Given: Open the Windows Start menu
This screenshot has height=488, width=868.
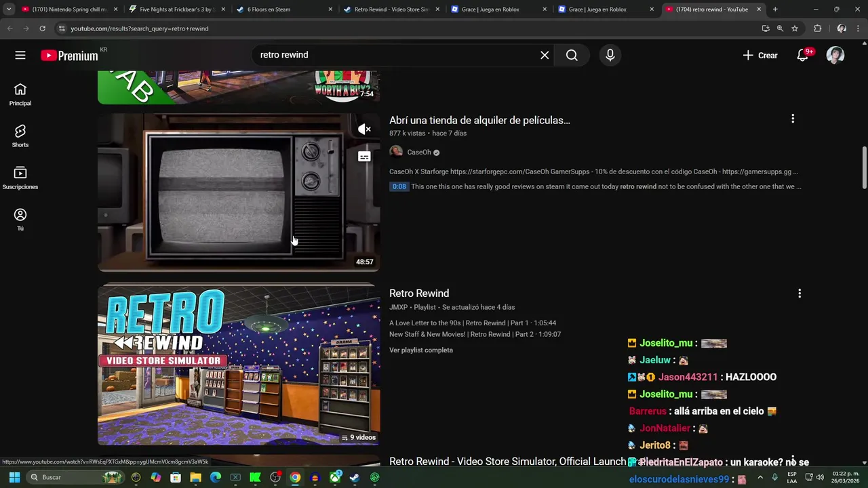Looking at the screenshot, I should point(14,477).
